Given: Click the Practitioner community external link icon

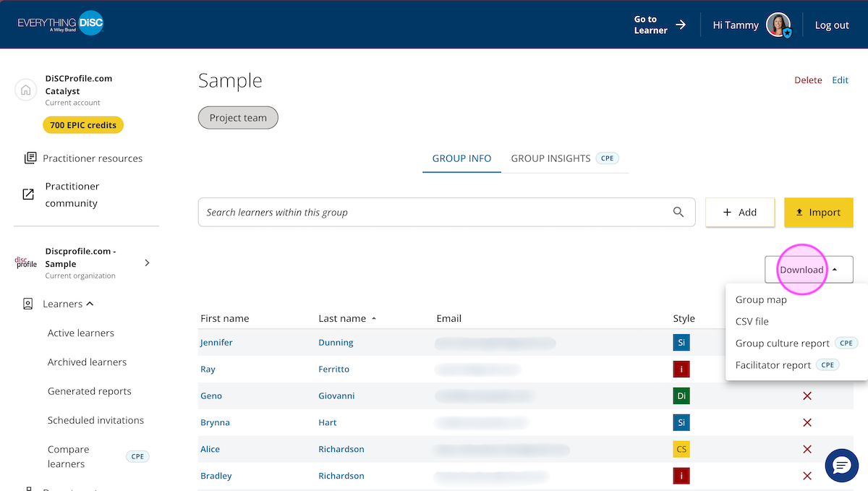Looking at the screenshot, I should (28, 195).
